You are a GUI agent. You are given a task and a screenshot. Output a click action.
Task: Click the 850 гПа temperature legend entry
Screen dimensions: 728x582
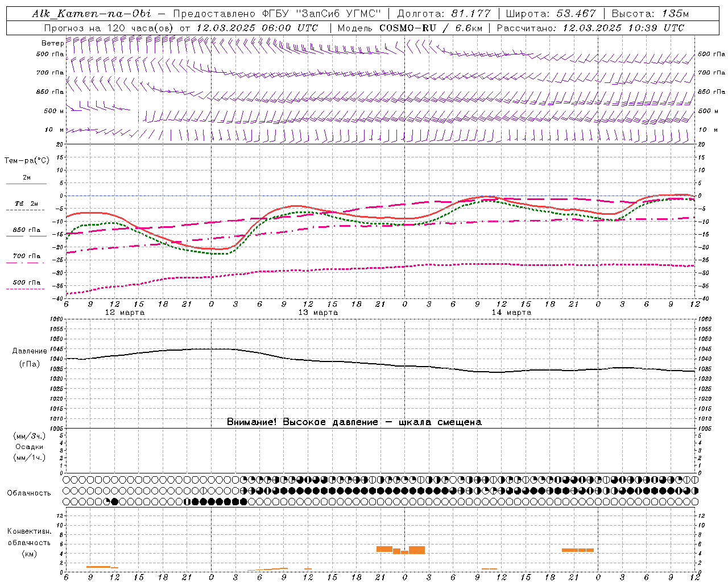[27, 230]
